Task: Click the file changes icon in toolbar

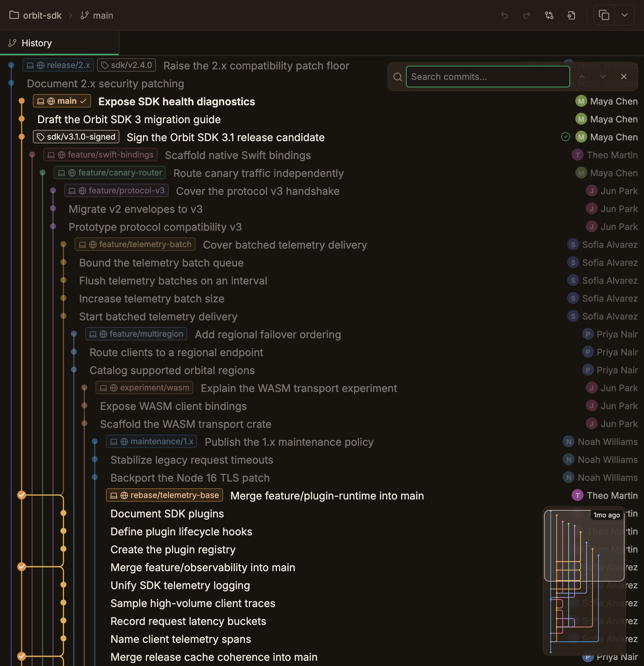Action: click(571, 15)
